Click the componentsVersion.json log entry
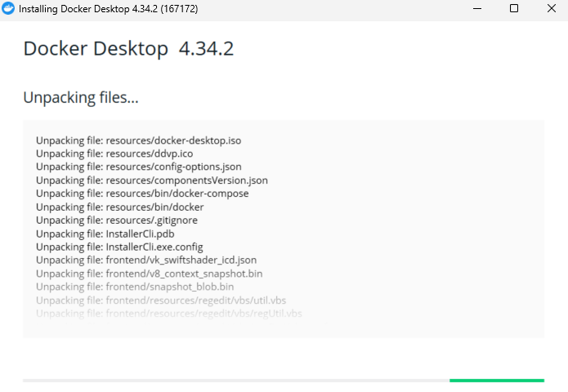Screen dimensions: 568x392 (152, 180)
